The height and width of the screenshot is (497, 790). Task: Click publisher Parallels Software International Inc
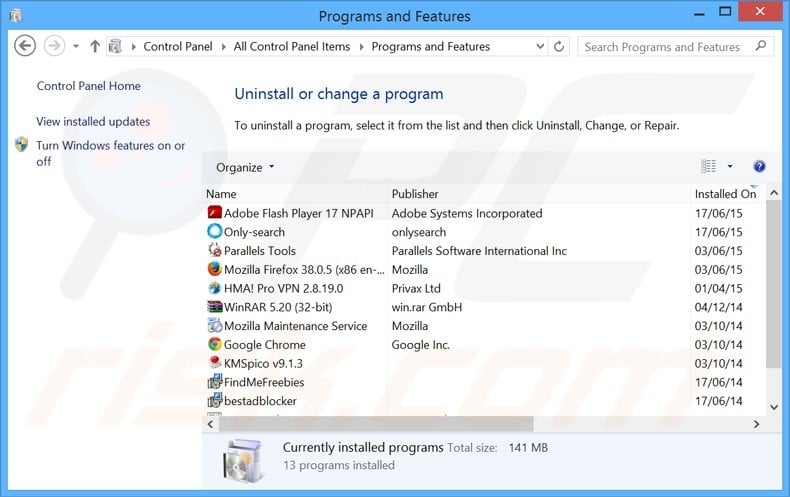click(479, 251)
